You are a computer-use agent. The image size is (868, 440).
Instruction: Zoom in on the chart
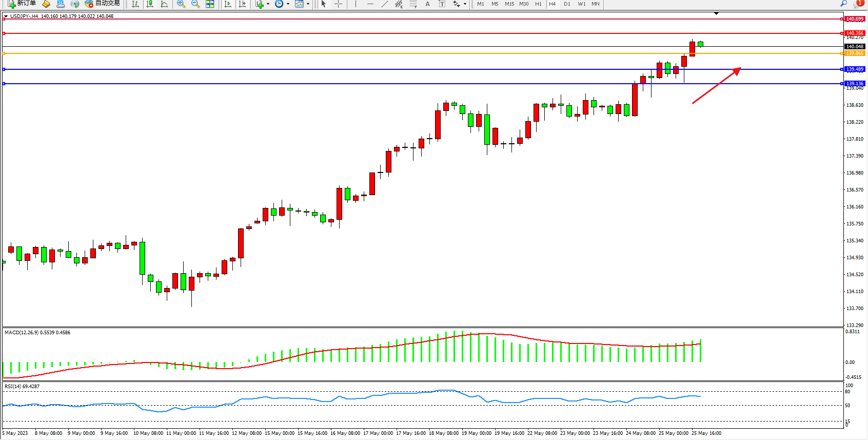pyautogui.click(x=181, y=4)
